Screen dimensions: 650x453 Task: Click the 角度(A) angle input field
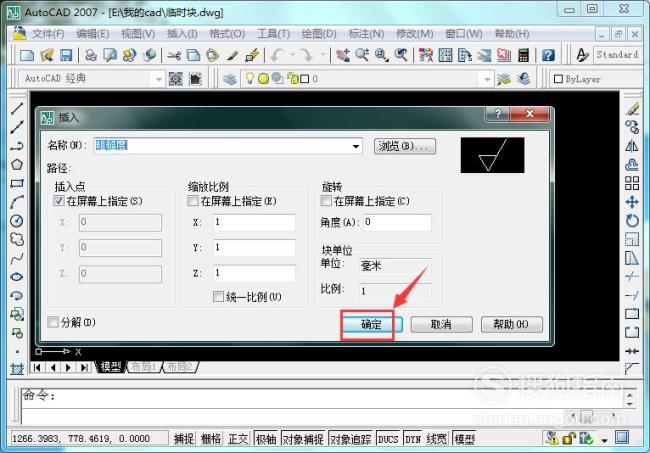[397, 223]
